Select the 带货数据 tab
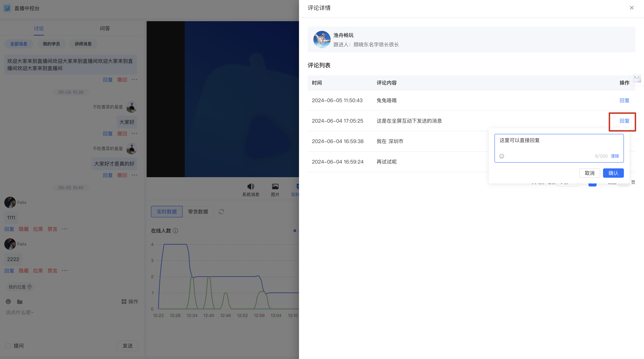Viewport: 644px width, 359px height. [198, 212]
